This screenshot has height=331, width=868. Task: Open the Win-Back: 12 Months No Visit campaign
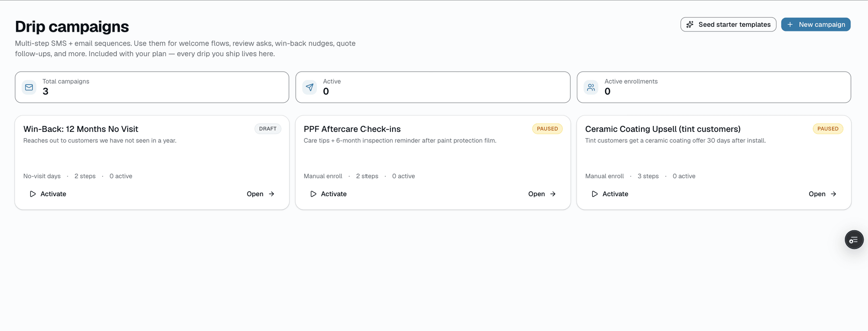click(260, 194)
